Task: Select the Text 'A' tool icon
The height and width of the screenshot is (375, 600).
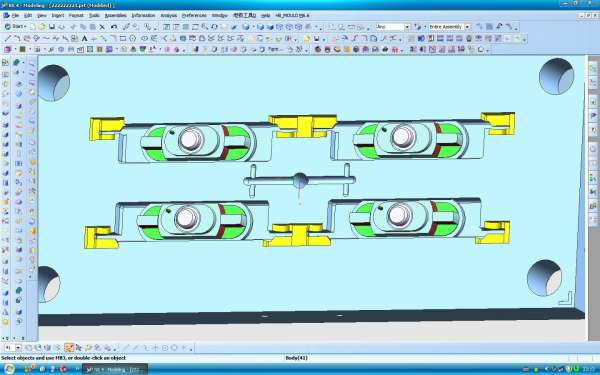Action: [x=85, y=38]
